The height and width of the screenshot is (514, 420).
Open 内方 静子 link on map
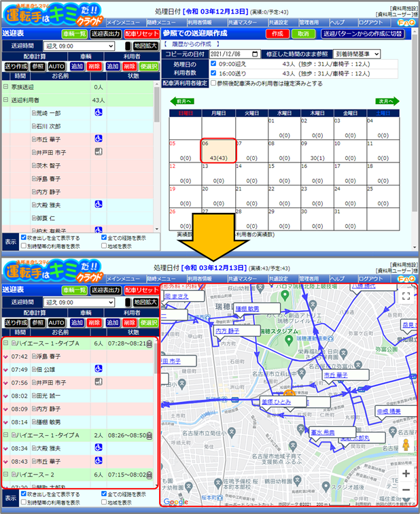click(228, 330)
